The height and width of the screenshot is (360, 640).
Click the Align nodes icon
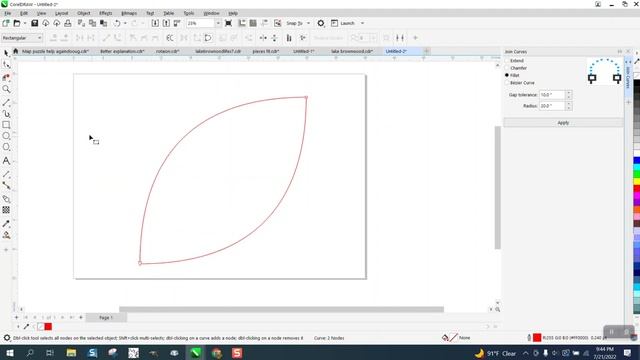289,38
